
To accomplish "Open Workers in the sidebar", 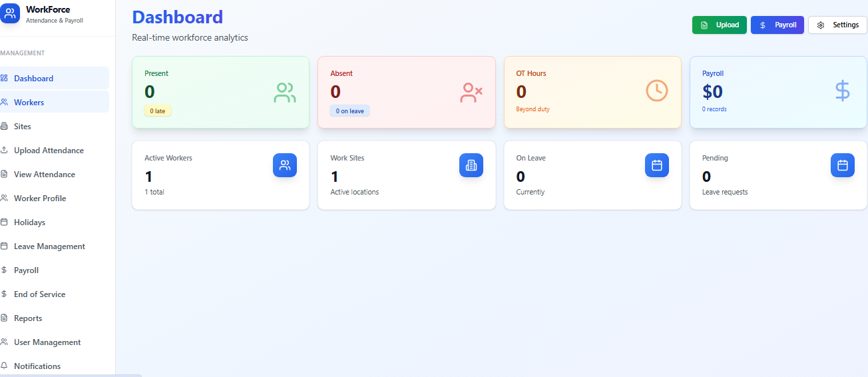I will [x=29, y=103].
